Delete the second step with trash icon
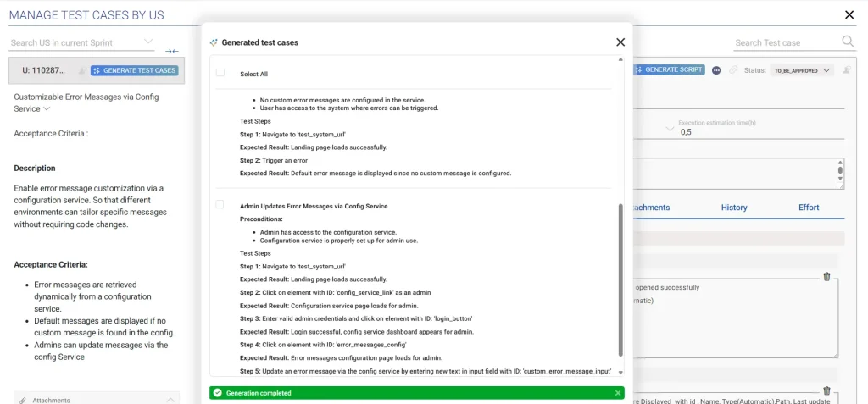The width and height of the screenshot is (868, 404). pyautogui.click(x=826, y=390)
